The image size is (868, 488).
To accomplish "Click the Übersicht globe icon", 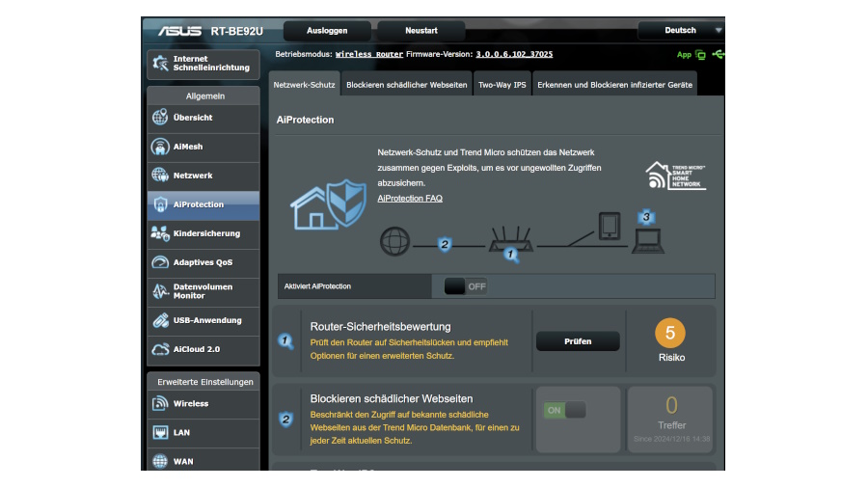I will [160, 118].
